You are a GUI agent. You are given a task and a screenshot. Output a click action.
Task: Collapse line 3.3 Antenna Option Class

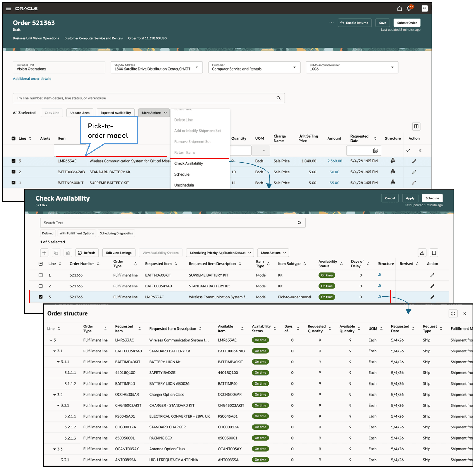point(54,449)
